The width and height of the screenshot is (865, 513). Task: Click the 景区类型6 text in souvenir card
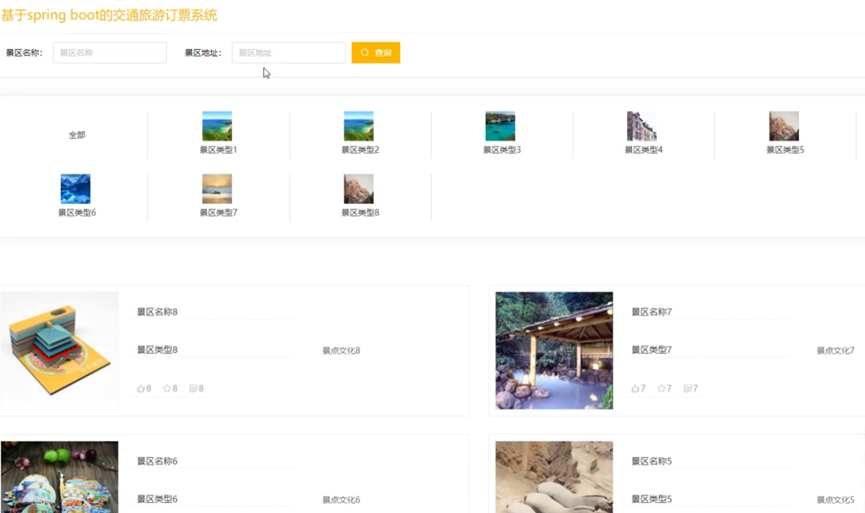click(157, 499)
